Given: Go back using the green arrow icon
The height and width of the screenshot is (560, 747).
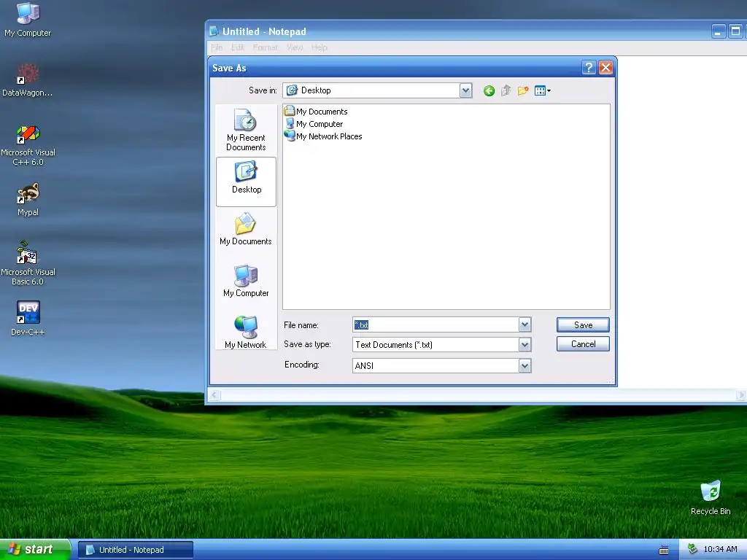Looking at the screenshot, I should pos(489,90).
